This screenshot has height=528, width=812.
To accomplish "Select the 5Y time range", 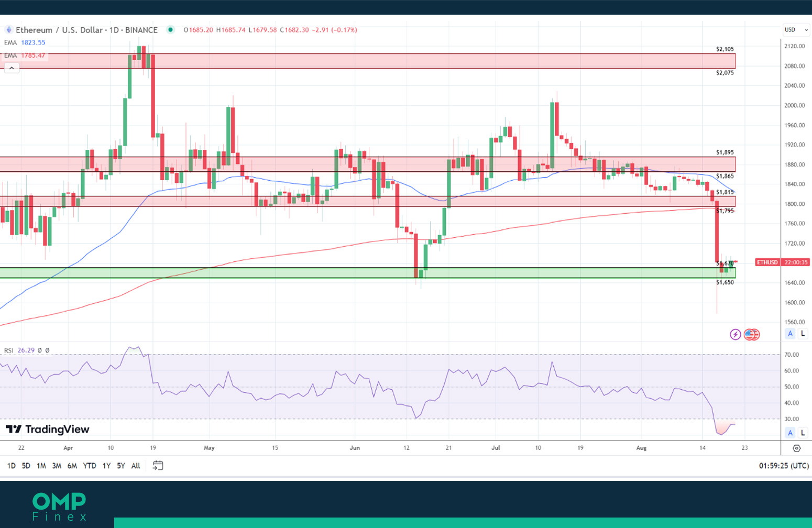I will 121,466.
